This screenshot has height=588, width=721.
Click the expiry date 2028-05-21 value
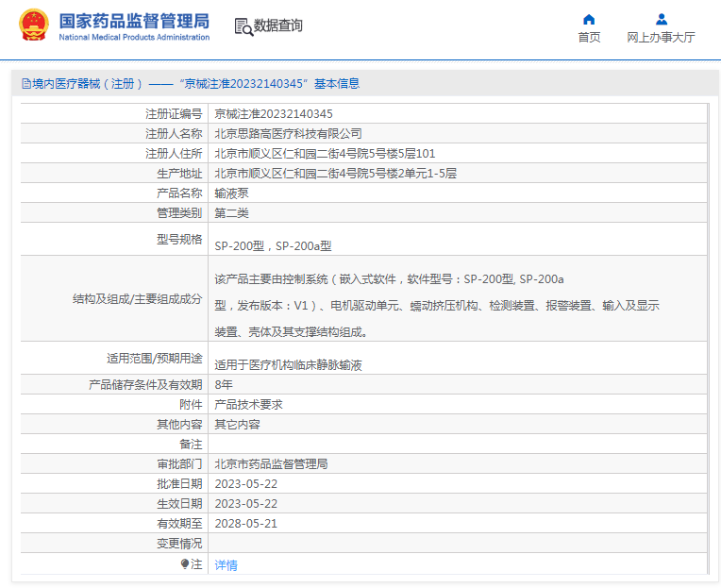245,523
